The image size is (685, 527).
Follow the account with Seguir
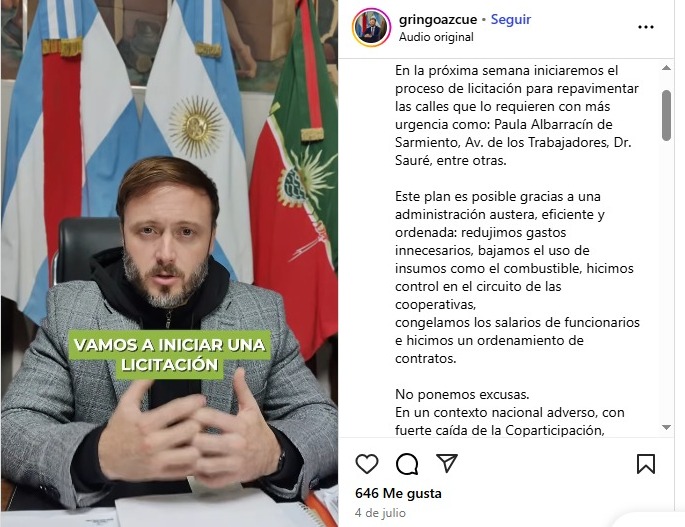(x=511, y=19)
